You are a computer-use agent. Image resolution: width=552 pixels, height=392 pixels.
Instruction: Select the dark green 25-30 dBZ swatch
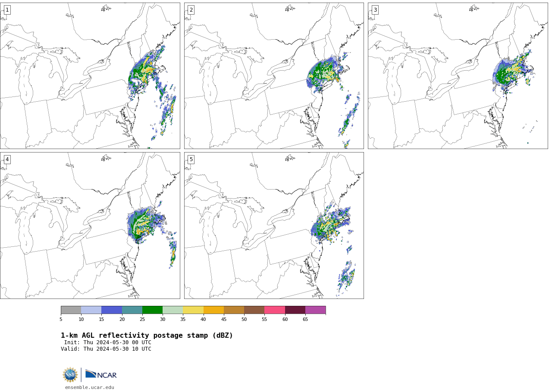(x=152, y=310)
